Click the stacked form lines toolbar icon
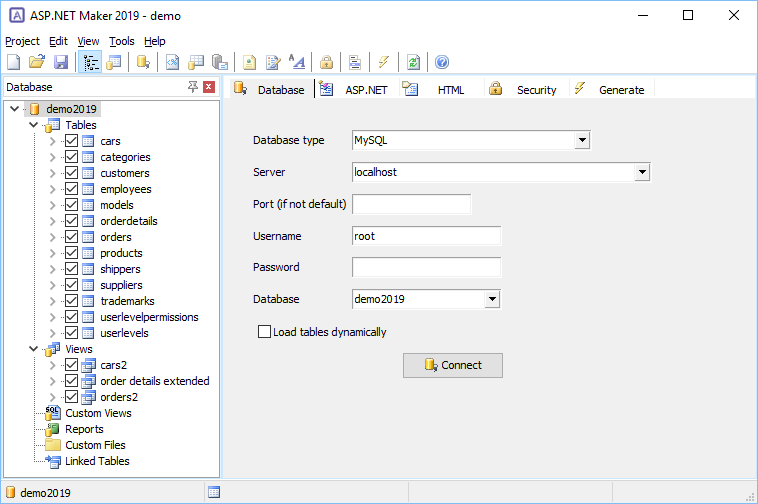The image size is (758, 504). click(x=355, y=62)
